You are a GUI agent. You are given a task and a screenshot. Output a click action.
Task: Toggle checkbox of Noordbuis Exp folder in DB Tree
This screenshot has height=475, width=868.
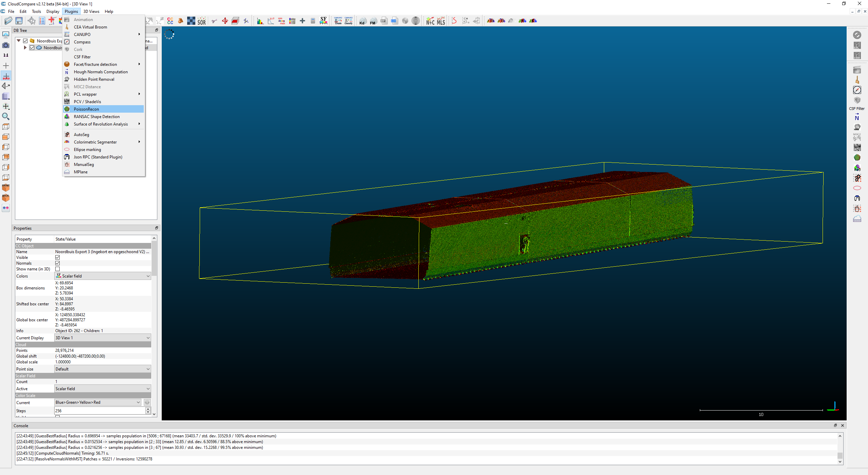25,41
